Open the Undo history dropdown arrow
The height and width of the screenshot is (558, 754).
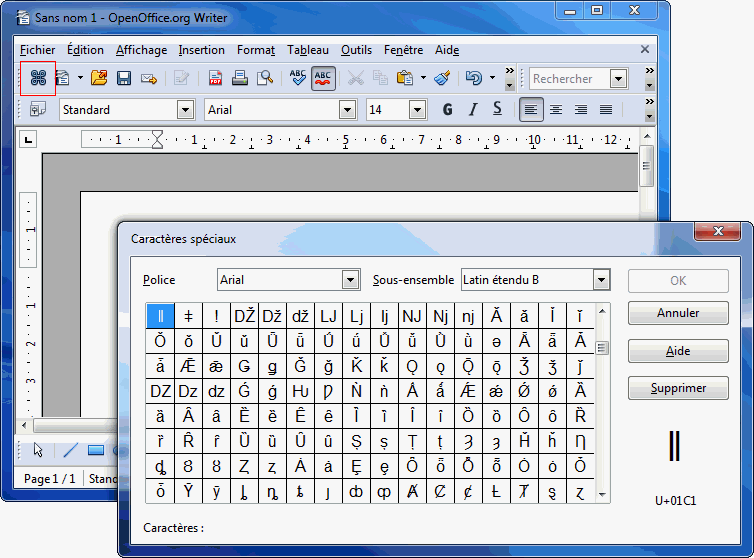click(x=492, y=77)
